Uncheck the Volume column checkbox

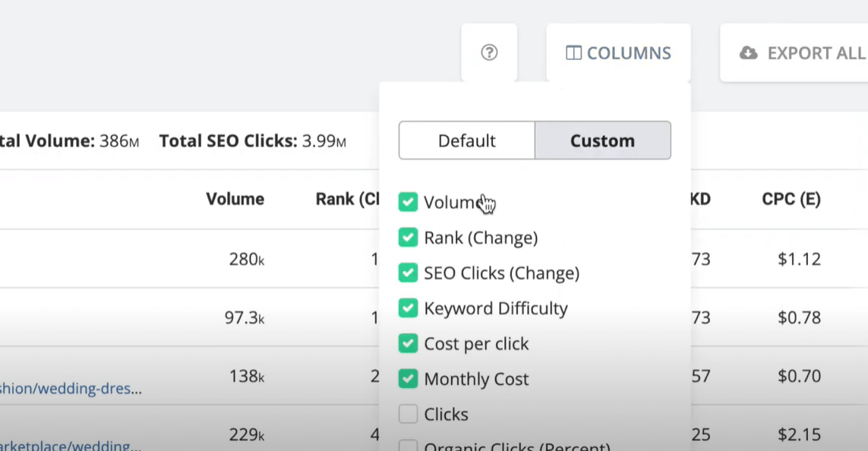(x=408, y=202)
